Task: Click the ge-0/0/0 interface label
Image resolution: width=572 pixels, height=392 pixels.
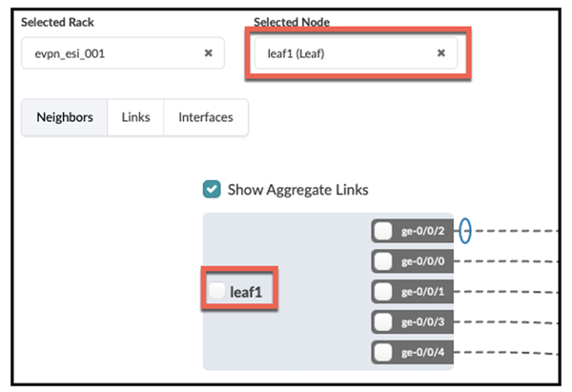Action: click(423, 261)
